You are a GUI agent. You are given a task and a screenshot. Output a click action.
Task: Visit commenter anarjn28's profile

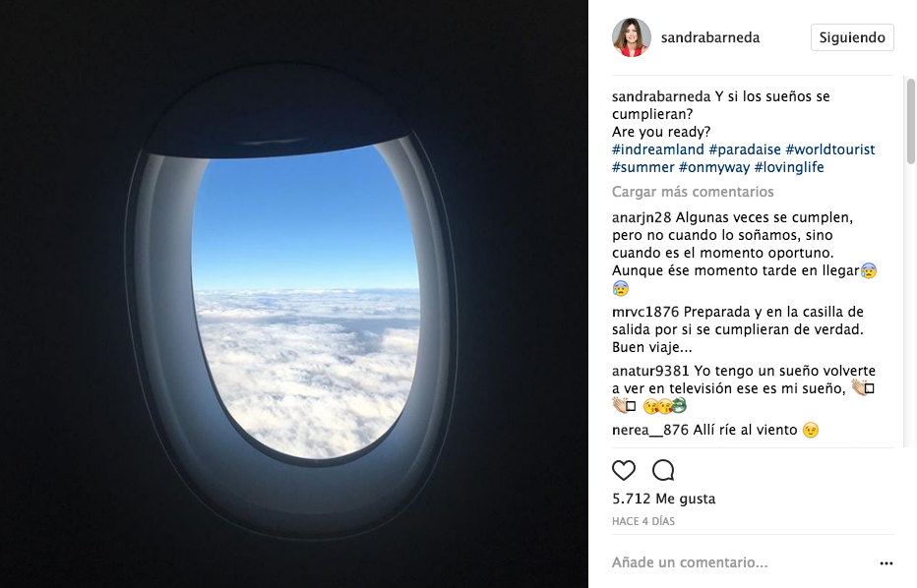click(642, 217)
